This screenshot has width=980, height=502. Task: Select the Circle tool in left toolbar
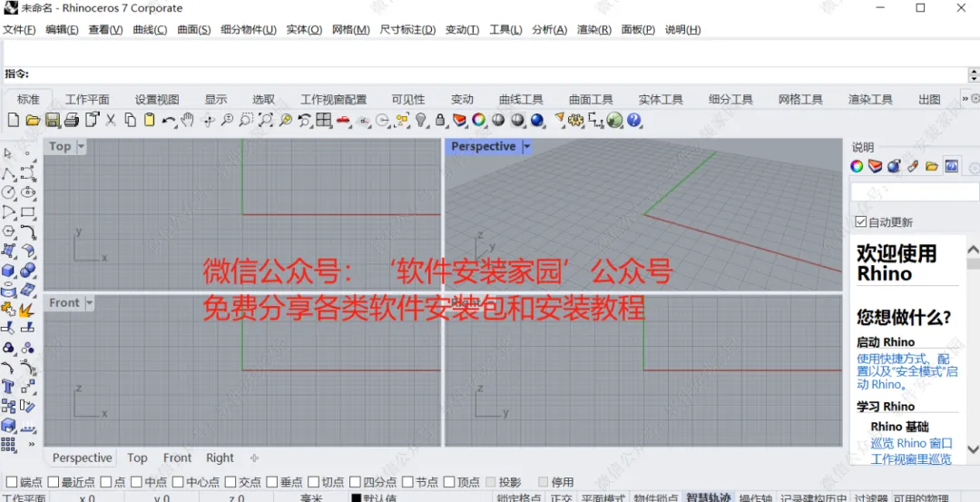pos(8,192)
